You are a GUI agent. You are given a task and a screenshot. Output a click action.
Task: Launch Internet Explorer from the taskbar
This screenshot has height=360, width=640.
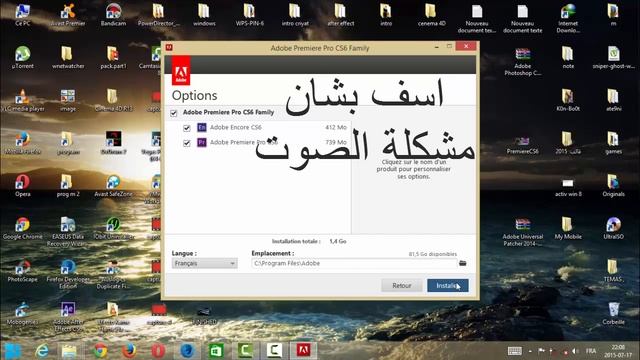click(x=42, y=351)
